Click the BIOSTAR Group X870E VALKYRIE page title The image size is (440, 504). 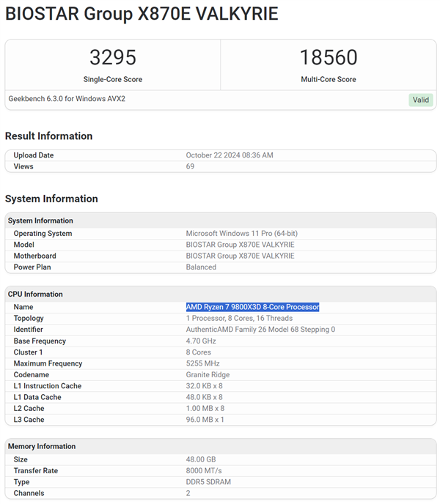coord(142,14)
